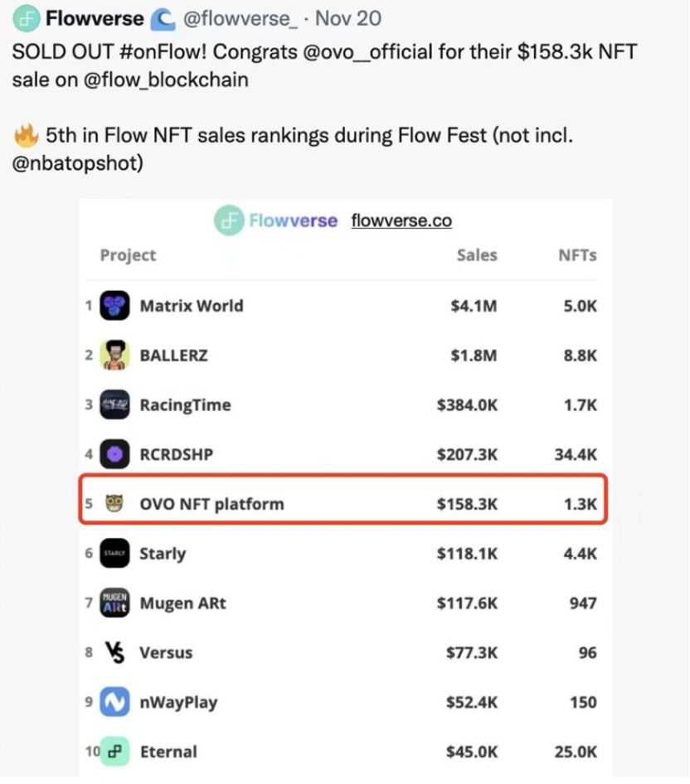
Task: Click the Mugen ARt icon
Action: pyautogui.click(x=114, y=603)
